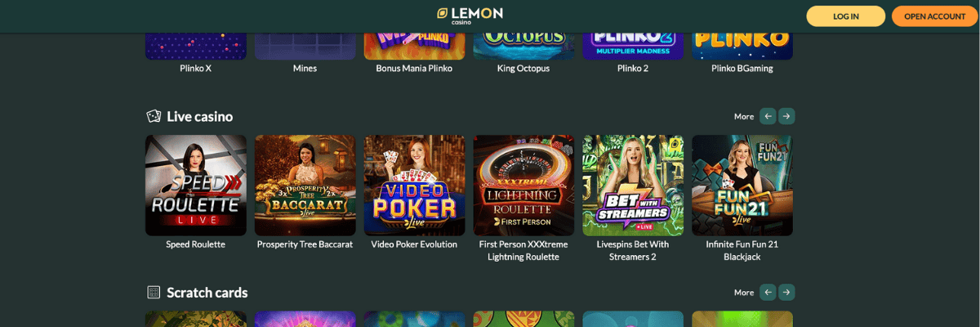The image size is (980, 327).
Task: Go to next Live casino games
Action: point(786,116)
